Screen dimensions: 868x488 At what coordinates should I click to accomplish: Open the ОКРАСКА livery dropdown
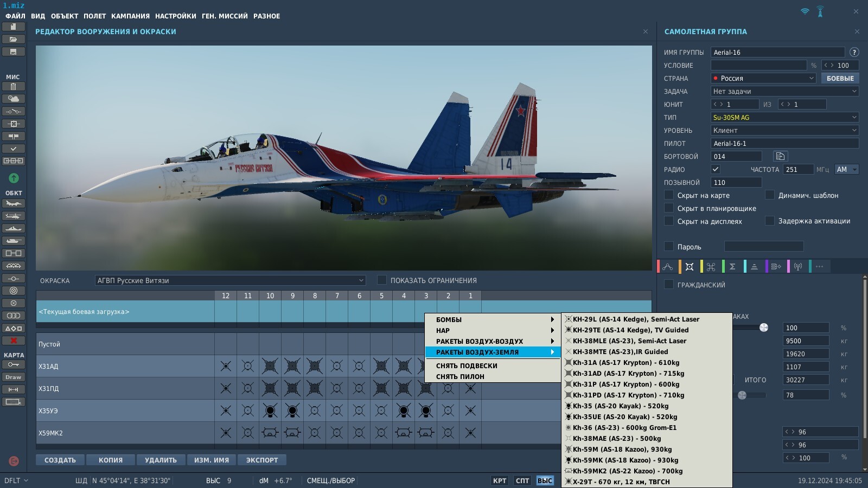230,280
